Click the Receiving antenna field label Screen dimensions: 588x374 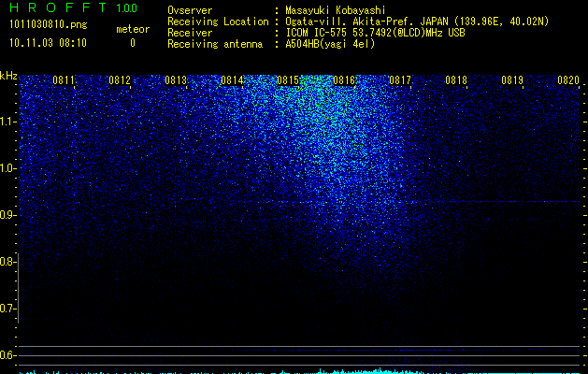coord(215,44)
